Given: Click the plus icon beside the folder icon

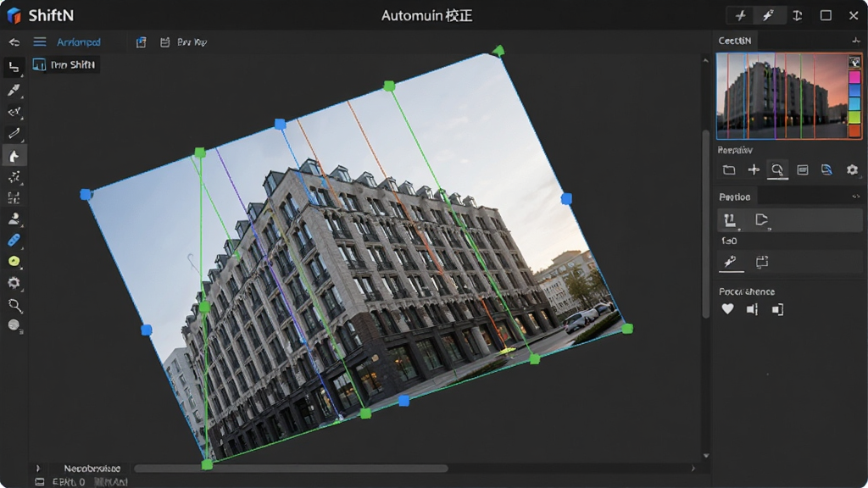Looking at the screenshot, I should (x=754, y=169).
